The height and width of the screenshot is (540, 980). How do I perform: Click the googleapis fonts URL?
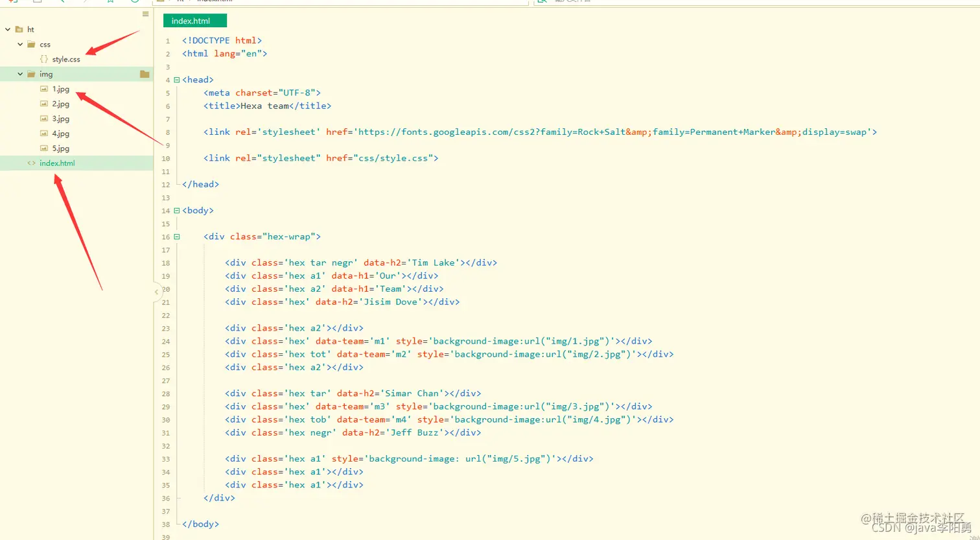pos(612,132)
